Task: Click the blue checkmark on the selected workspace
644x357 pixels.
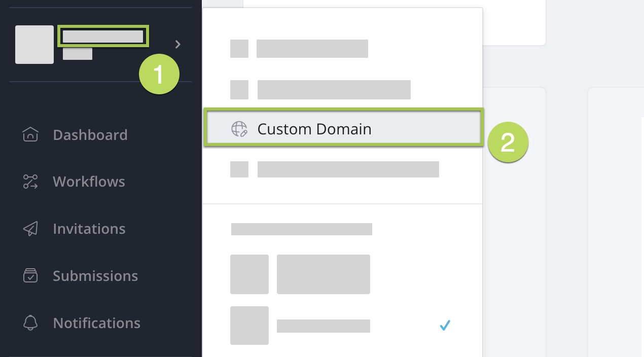Action: pos(445,326)
